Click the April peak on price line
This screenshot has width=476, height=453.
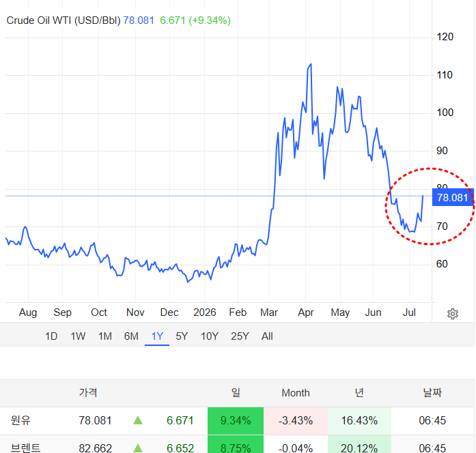pos(310,64)
